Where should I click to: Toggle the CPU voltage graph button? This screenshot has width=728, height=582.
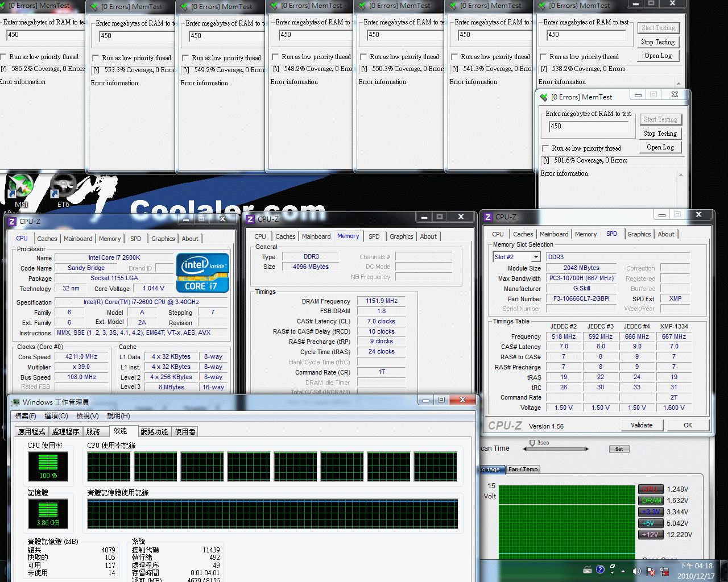point(651,489)
